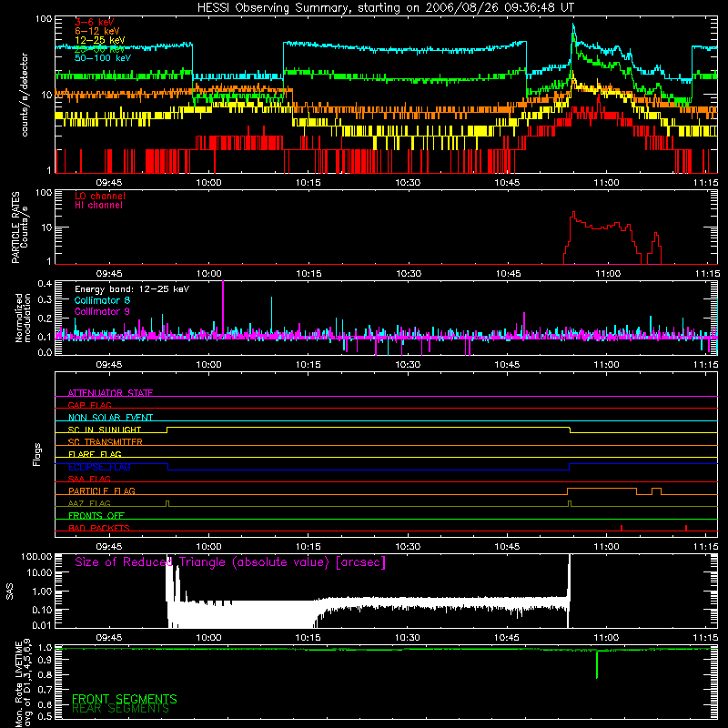Click the ECLIPSE FLAG label
Screen dimensions: 728x728
click(x=99, y=467)
